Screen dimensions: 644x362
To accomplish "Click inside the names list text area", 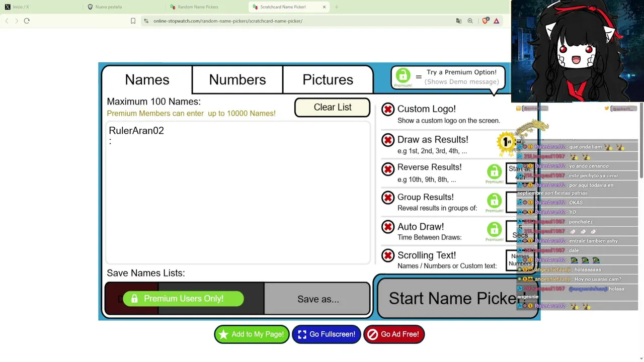I will [238, 193].
